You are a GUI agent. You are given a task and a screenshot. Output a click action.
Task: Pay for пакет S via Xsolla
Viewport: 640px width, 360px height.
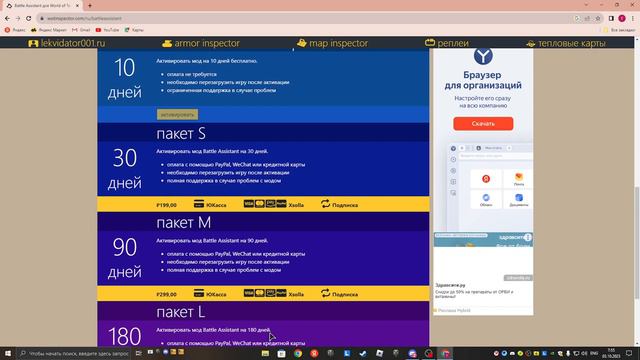point(273,204)
